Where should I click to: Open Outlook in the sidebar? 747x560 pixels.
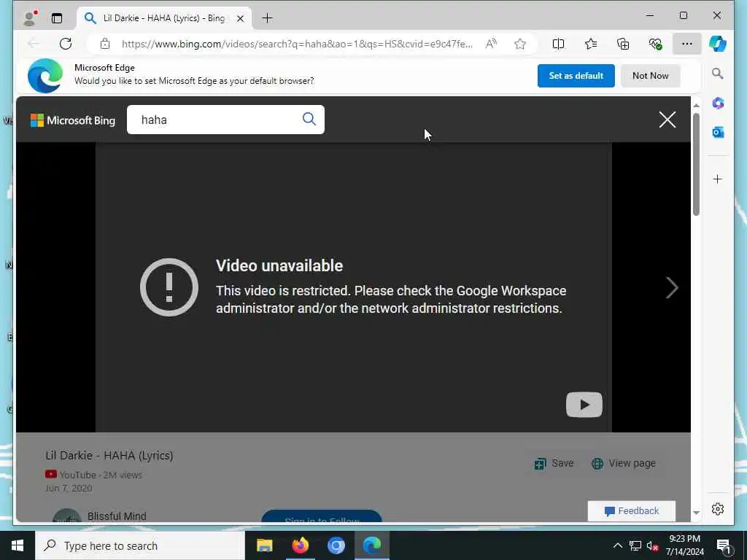[718, 133]
